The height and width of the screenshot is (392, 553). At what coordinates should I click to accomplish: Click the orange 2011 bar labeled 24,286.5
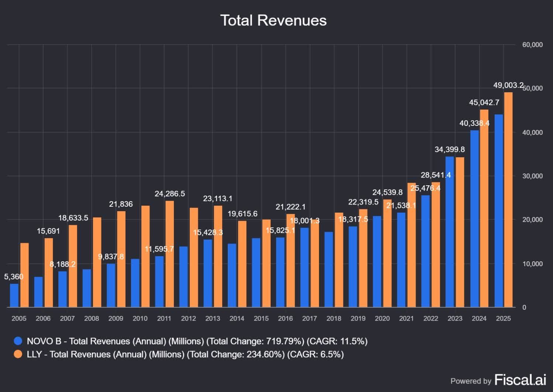169,254
